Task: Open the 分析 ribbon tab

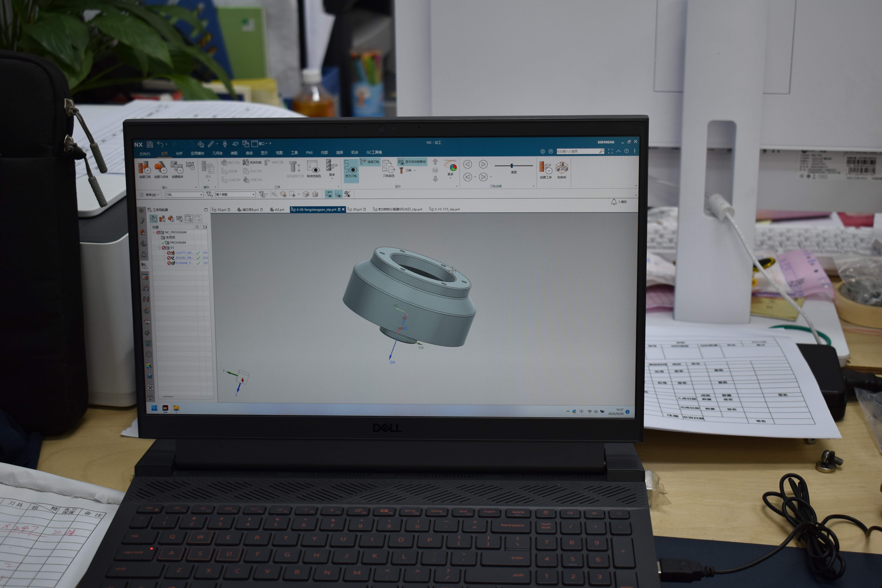Action: tap(179, 153)
